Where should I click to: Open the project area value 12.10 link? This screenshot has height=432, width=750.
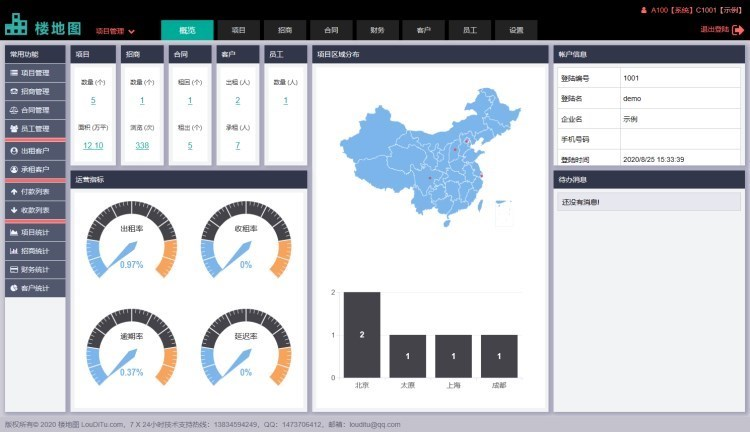pos(92,146)
